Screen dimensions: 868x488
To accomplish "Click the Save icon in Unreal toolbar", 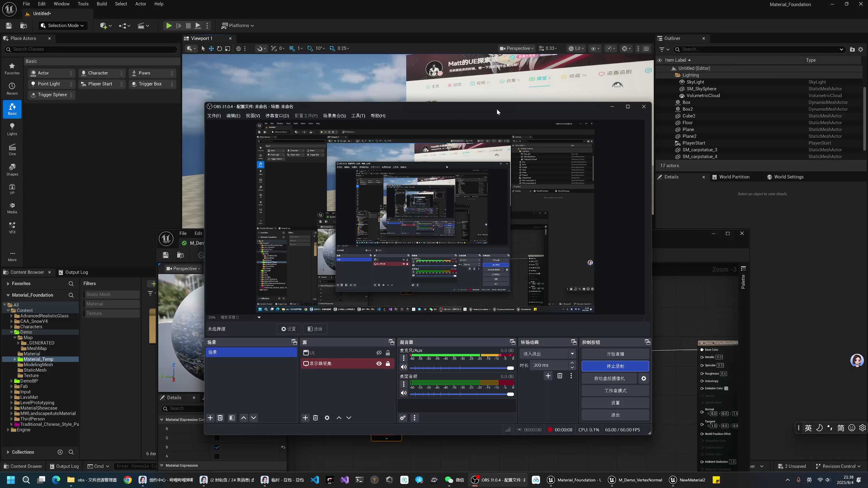I will pos(9,26).
